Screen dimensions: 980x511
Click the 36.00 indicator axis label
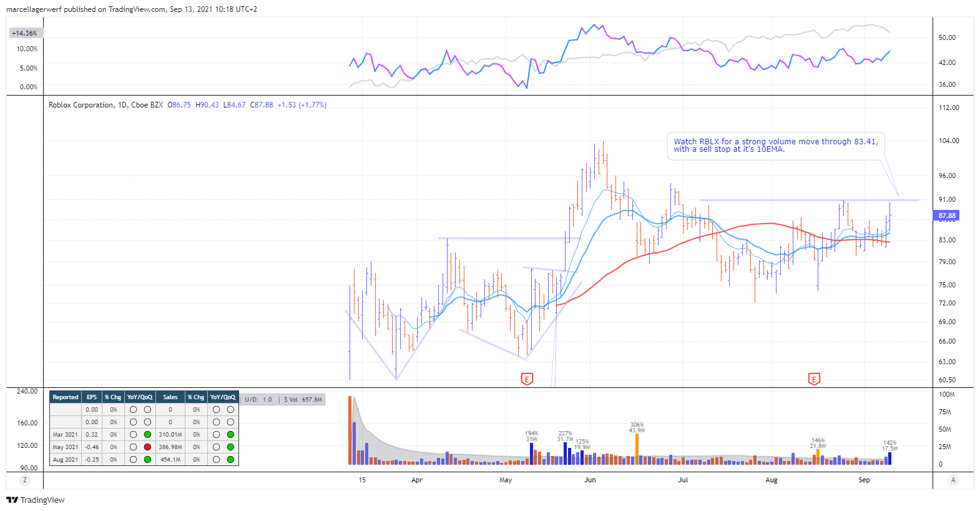pyautogui.click(x=947, y=84)
